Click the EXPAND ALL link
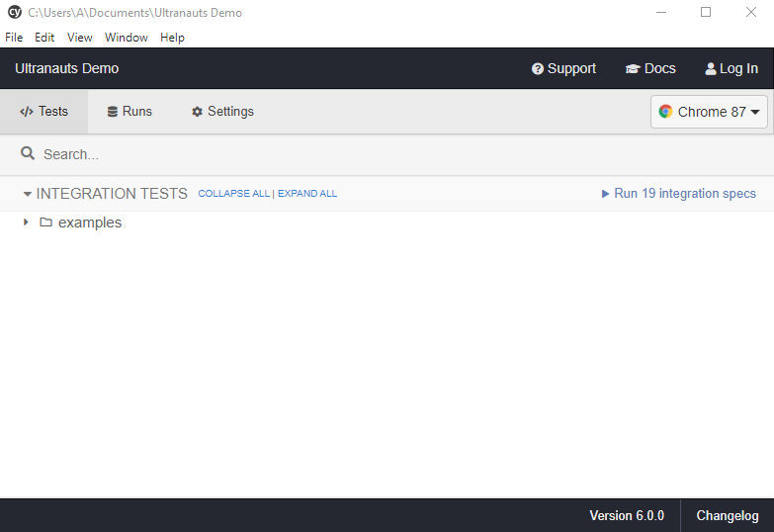774x532 pixels. pyautogui.click(x=307, y=194)
